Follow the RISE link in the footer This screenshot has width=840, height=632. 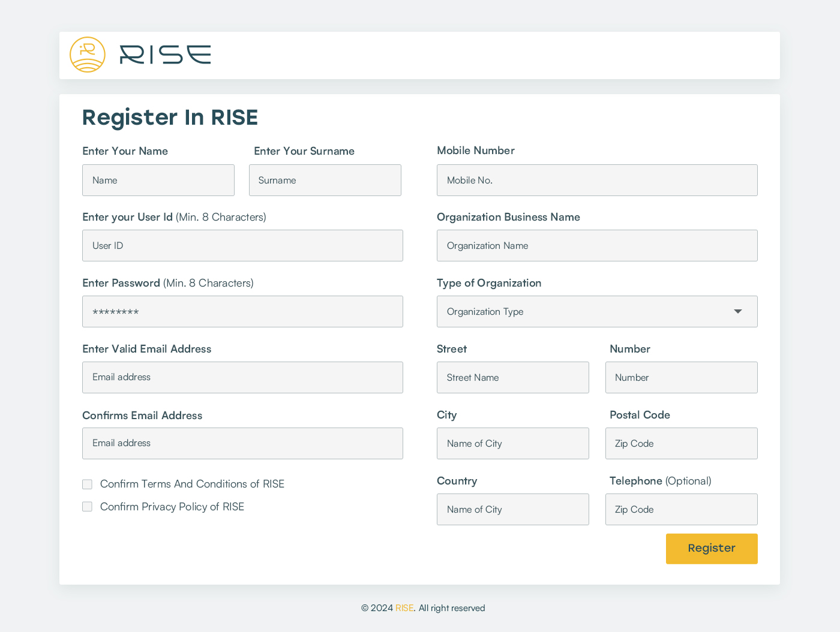coord(404,608)
